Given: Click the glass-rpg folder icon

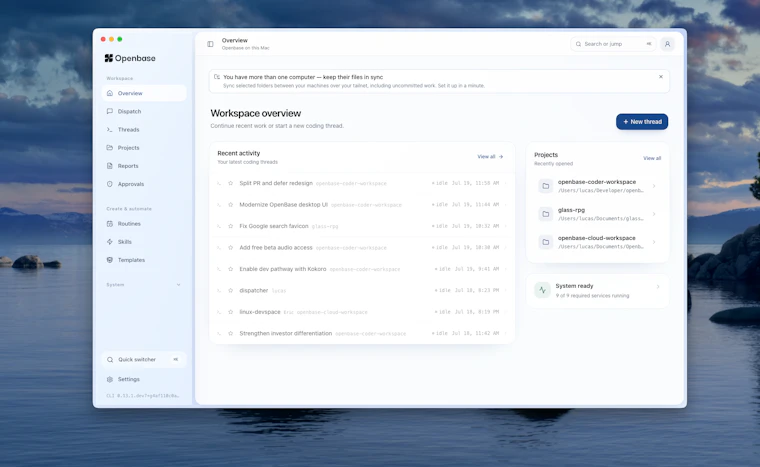Looking at the screenshot, I should click(x=545, y=214).
